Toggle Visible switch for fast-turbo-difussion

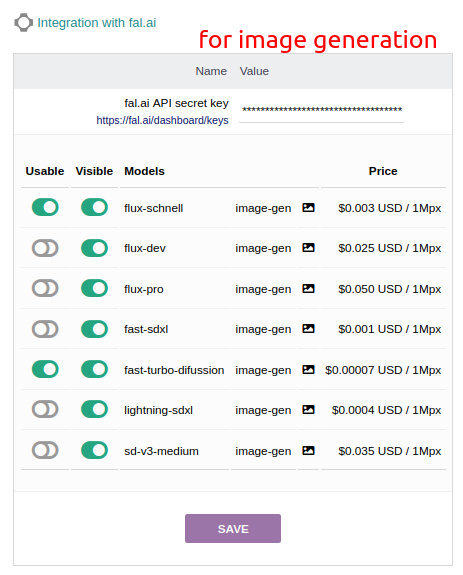click(94, 369)
